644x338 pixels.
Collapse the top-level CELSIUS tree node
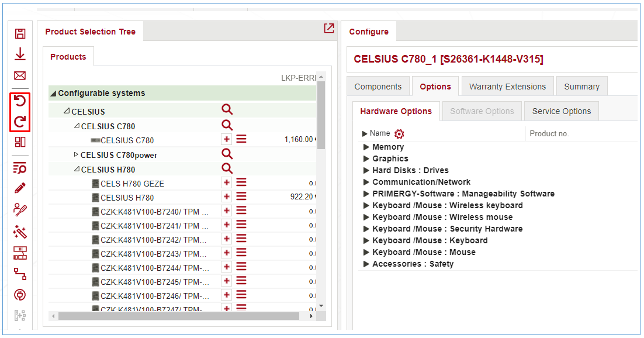pyautogui.click(x=67, y=111)
